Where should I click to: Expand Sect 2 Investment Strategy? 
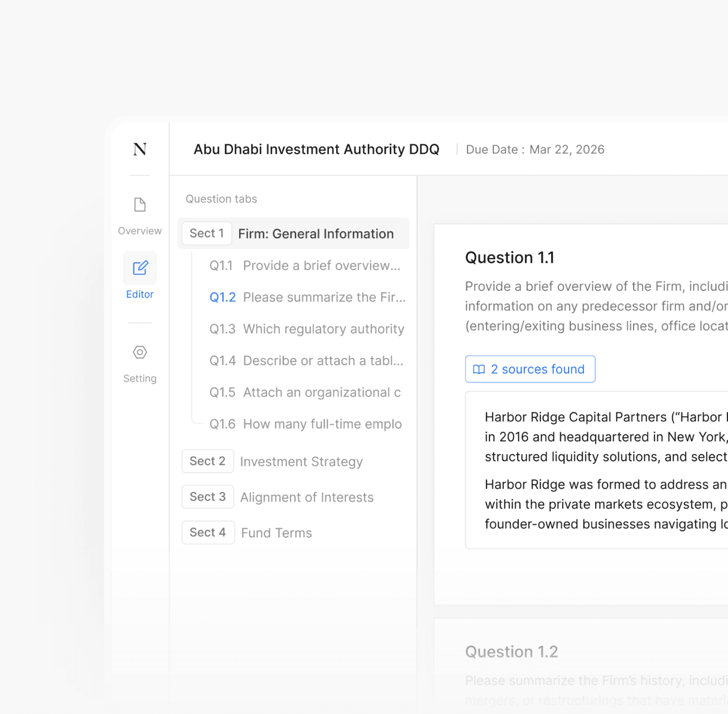click(x=272, y=462)
